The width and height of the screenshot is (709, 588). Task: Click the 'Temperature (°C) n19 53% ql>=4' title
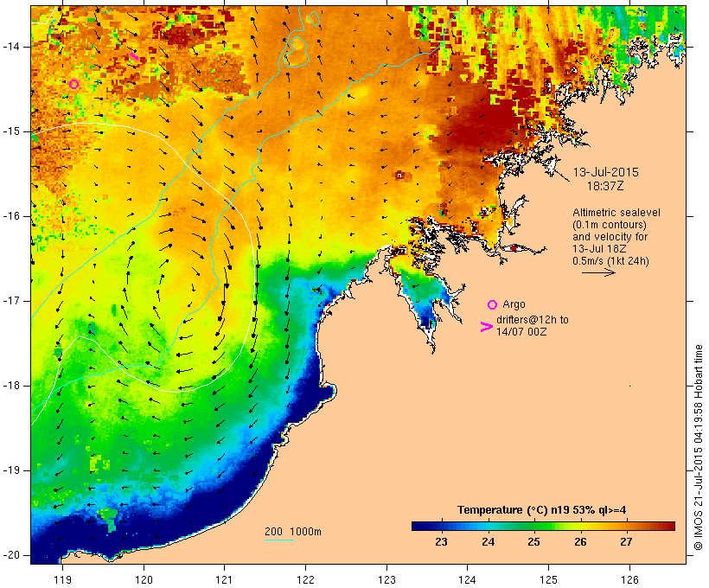point(542,510)
